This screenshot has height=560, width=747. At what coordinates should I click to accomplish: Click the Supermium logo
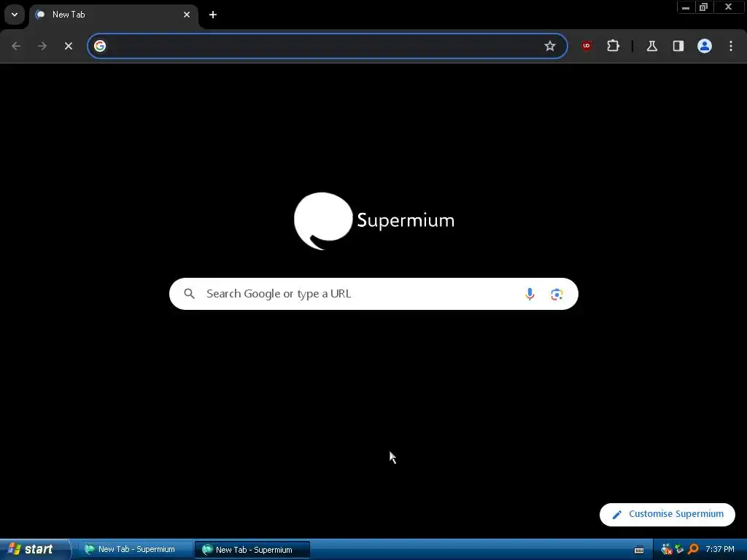[x=374, y=221]
